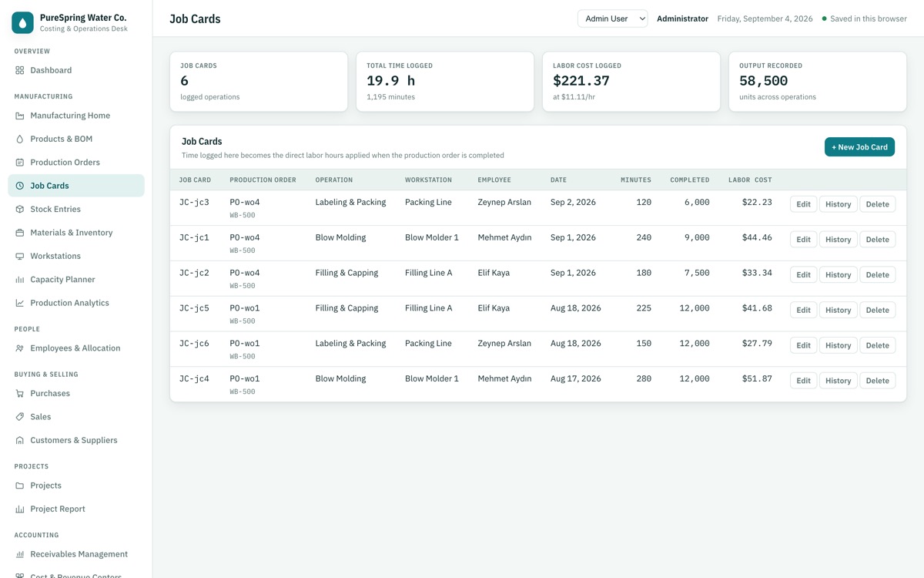The width and height of the screenshot is (924, 578).
Task: Click the Labor Cost column header
Action: 750,180
